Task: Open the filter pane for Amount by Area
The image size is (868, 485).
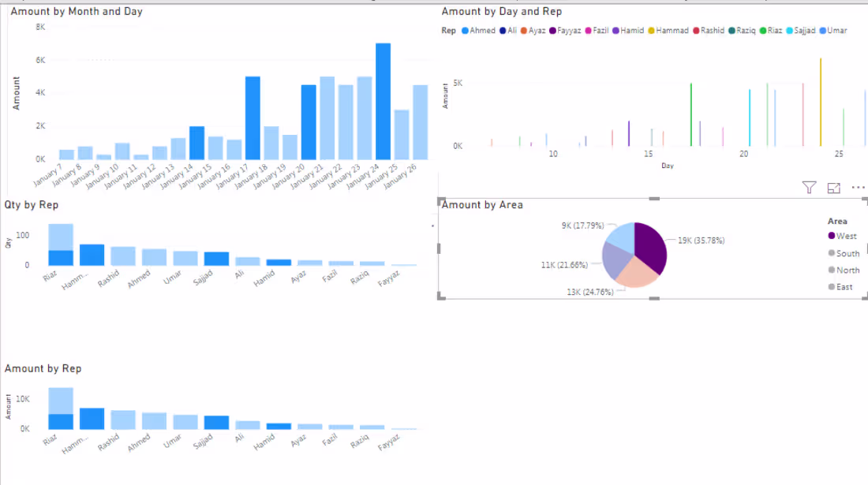Action: coord(809,188)
